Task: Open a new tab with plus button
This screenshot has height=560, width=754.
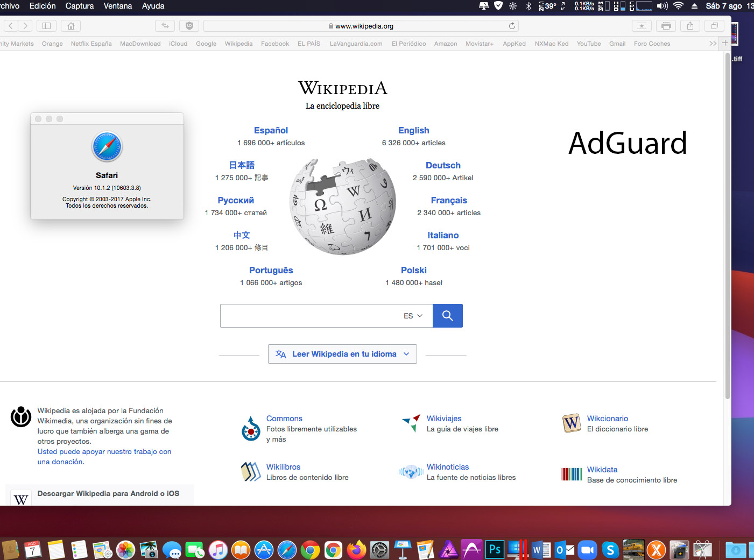Action: click(x=725, y=43)
